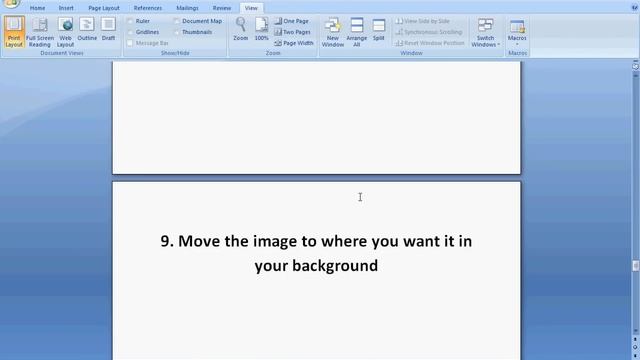Arrange All open windows
640x360 pixels.
click(x=356, y=32)
